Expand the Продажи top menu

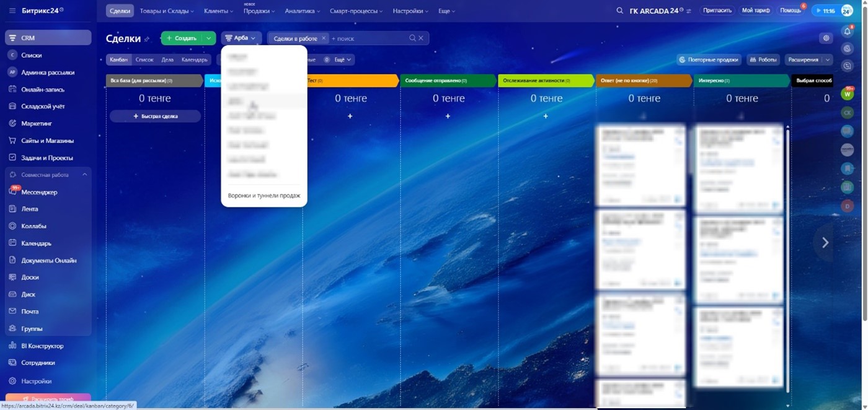(259, 11)
